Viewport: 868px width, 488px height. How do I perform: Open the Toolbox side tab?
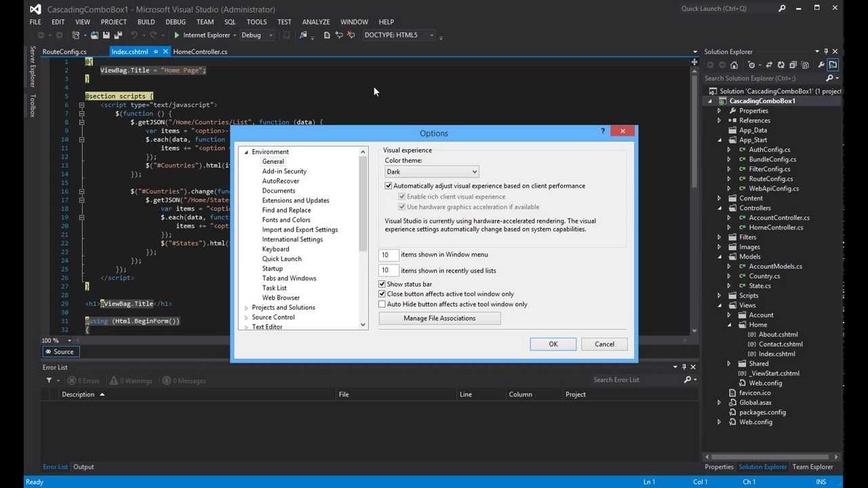point(32,106)
